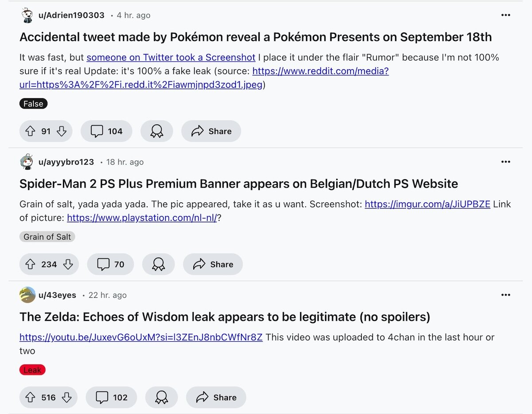
Task: Downvote the Spider-Man 2 banner post
Action: [x=68, y=264]
